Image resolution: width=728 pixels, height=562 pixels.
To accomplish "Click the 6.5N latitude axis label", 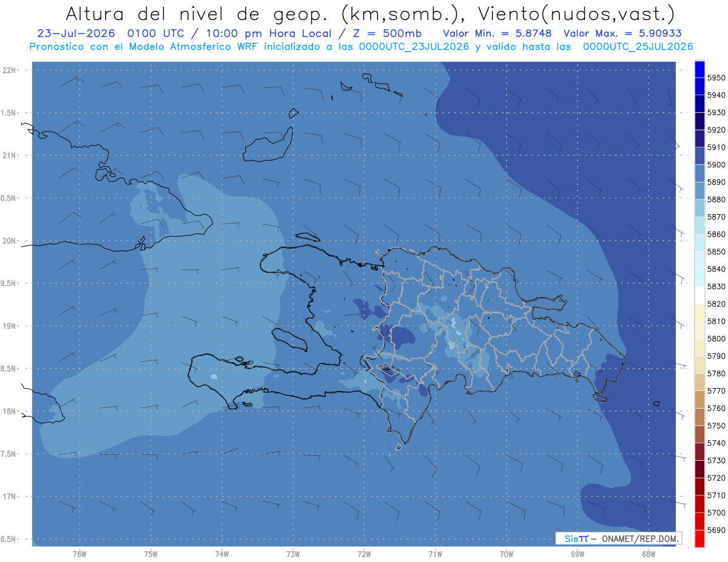I will pyautogui.click(x=9, y=540).
